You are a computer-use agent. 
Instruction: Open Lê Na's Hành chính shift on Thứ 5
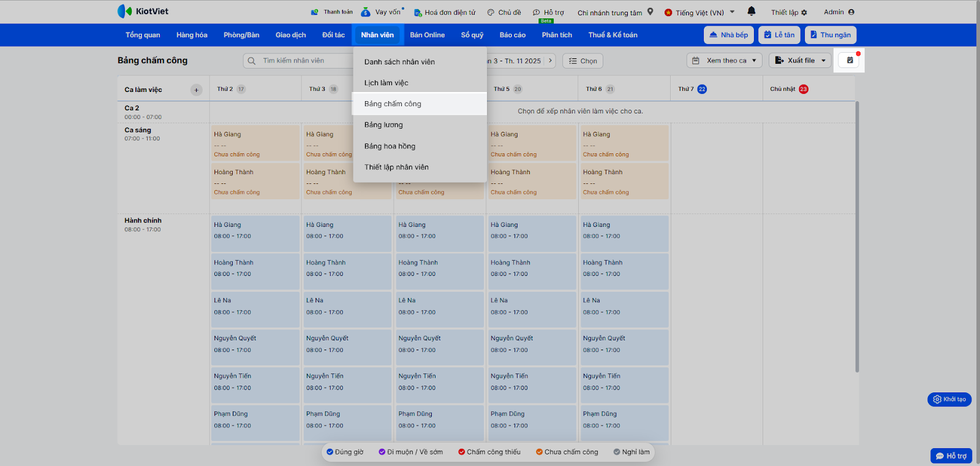click(x=532, y=309)
